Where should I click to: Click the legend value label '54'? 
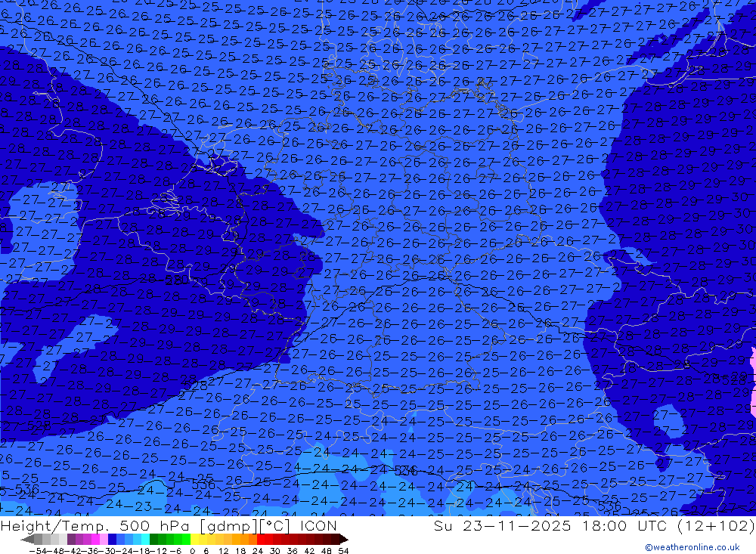pos(343,551)
